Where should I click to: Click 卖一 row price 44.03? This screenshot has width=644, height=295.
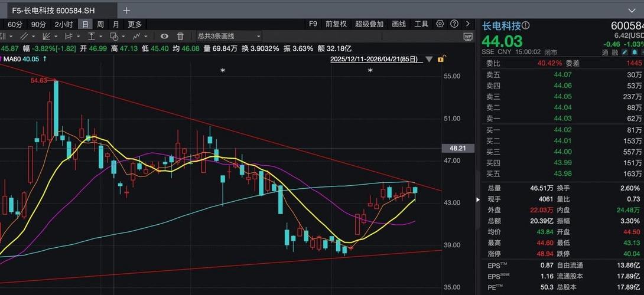(562, 119)
